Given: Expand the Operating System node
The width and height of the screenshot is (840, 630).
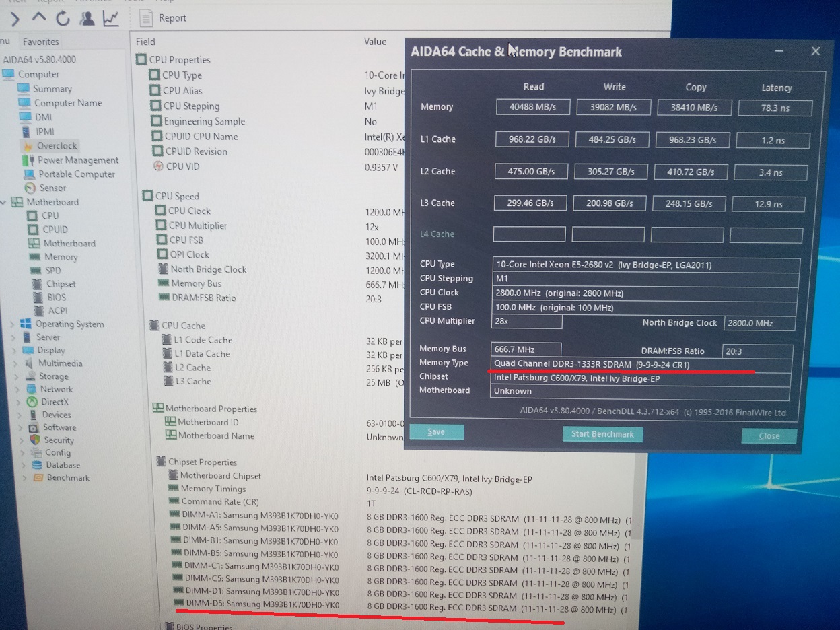Looking at the screenshot, I should coord(12,324).
